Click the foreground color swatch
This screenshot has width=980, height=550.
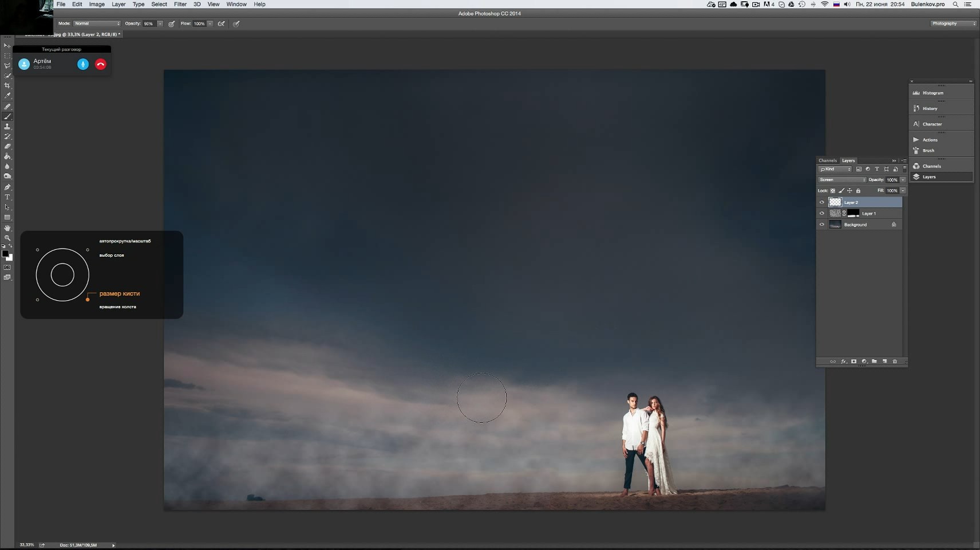coord(5,254)
